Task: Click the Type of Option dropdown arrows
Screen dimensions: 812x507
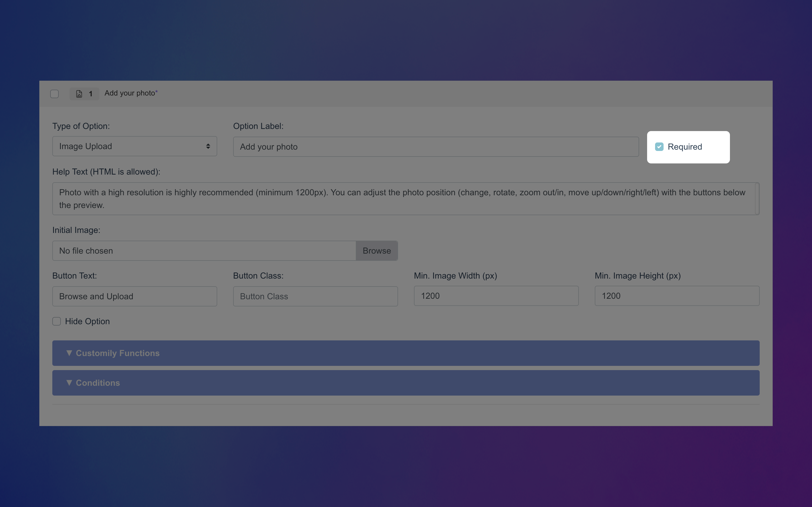Action: 208,146
